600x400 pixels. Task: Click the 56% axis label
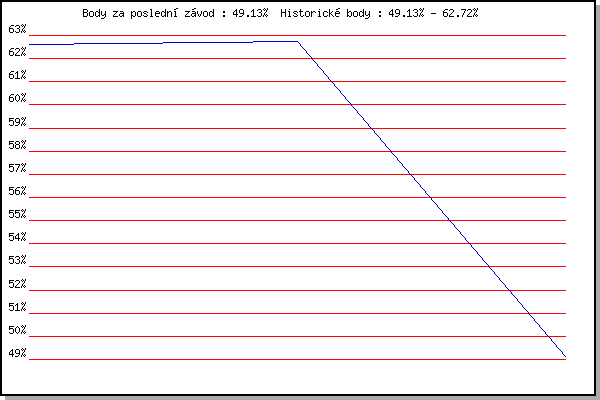[17, 191]
